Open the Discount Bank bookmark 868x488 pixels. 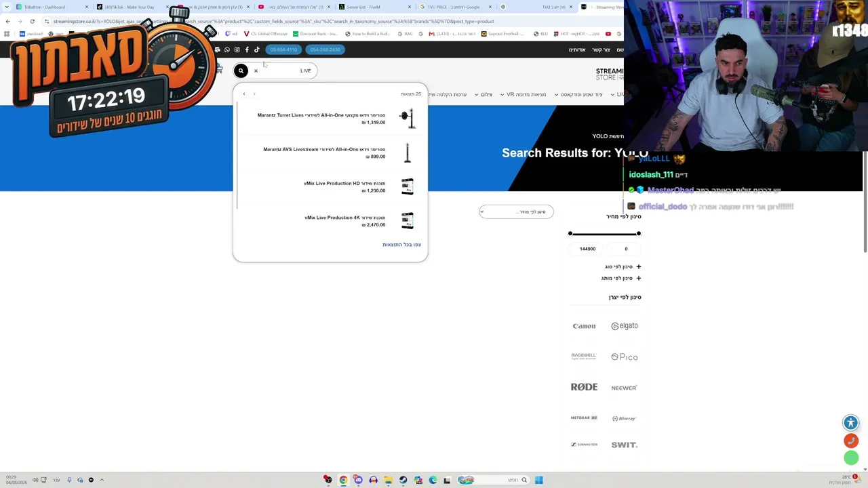315,34
